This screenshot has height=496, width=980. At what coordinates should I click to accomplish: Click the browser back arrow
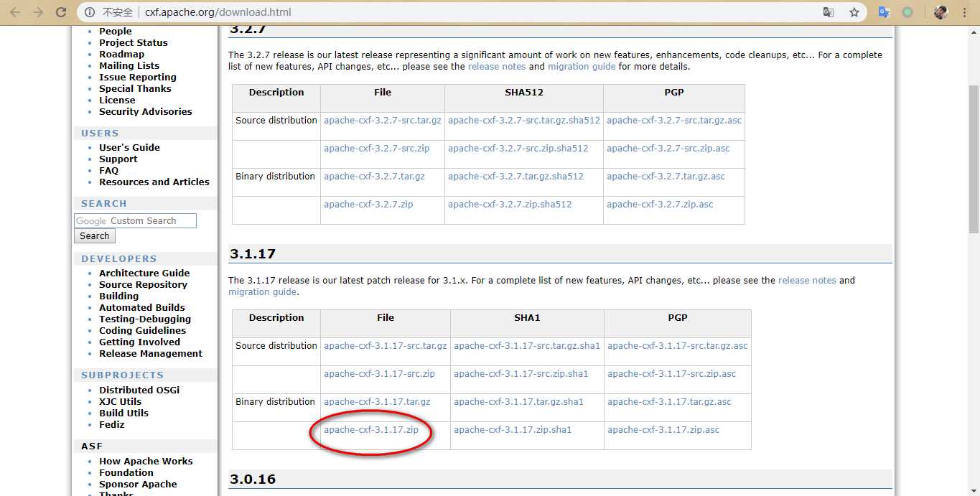15,12
